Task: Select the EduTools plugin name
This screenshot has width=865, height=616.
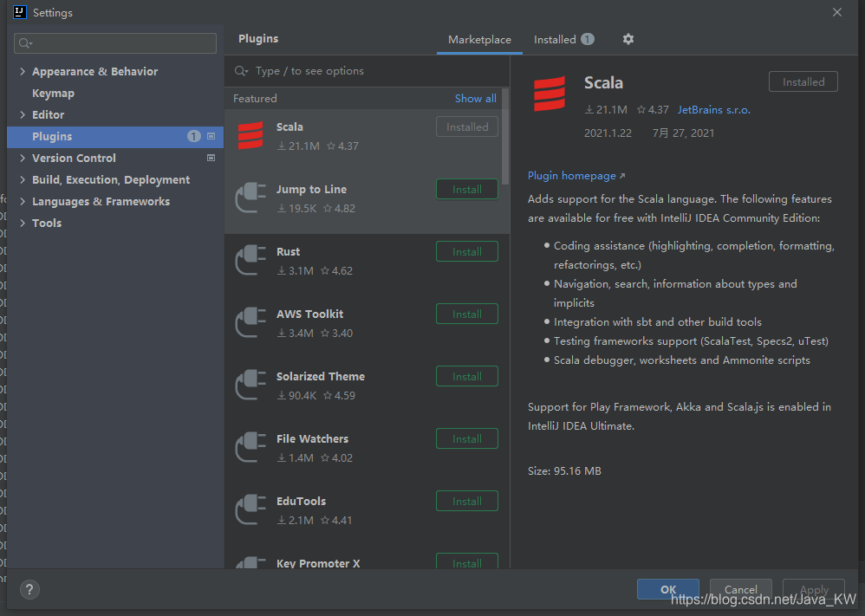Action: coord(301,501)
